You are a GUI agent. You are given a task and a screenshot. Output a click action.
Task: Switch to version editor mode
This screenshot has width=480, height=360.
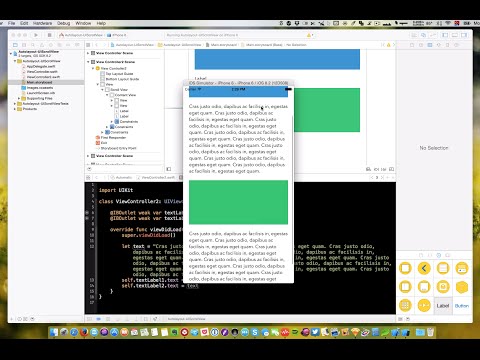coord(433,35)
